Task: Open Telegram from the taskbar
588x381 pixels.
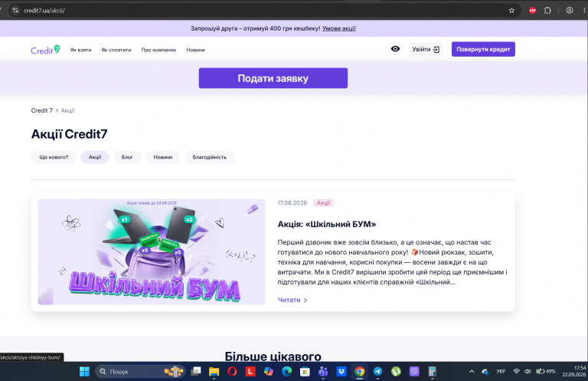Action: point(377,372)
